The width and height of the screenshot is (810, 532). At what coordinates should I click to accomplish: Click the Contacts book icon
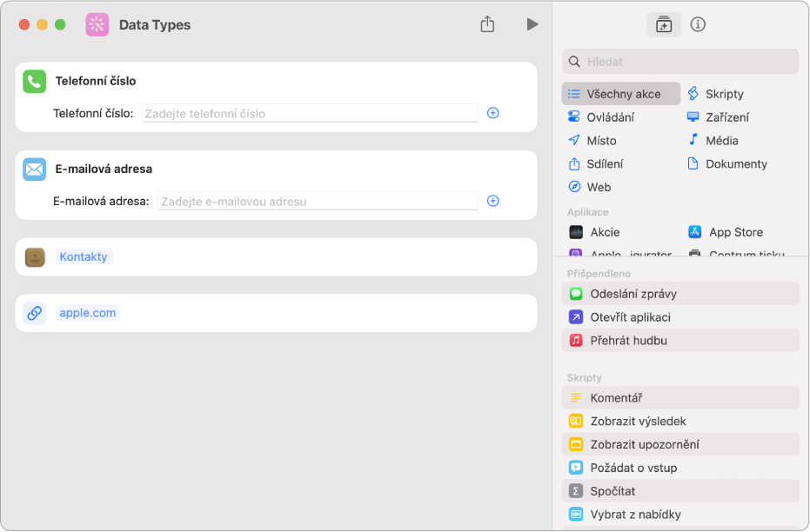[x=35, y=257]
